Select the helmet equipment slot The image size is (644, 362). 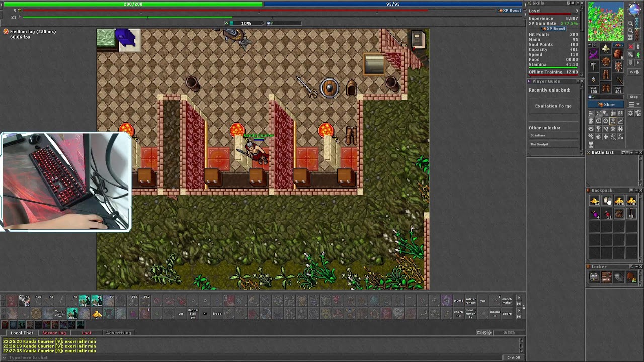[606, 48]
